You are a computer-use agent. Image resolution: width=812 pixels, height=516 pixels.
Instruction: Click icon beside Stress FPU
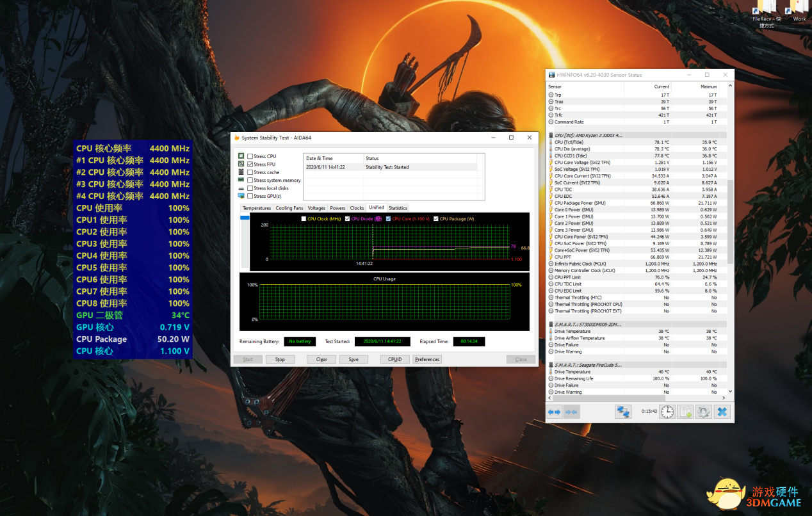click(x=241, y=164)
